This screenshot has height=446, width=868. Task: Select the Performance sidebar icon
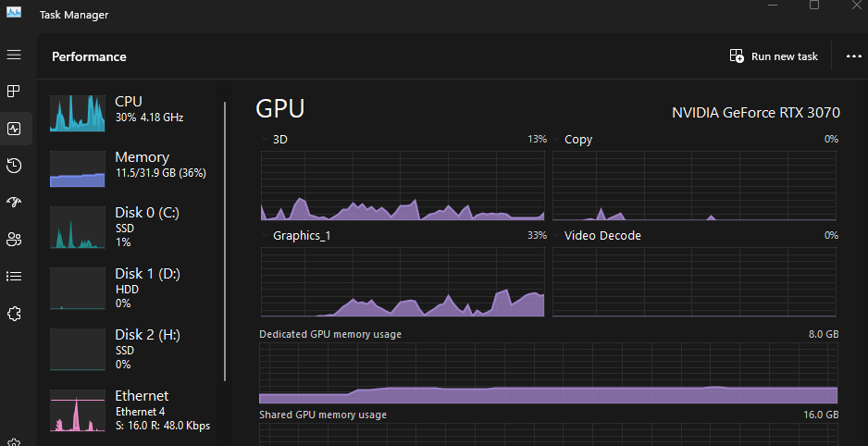point(14,129)
